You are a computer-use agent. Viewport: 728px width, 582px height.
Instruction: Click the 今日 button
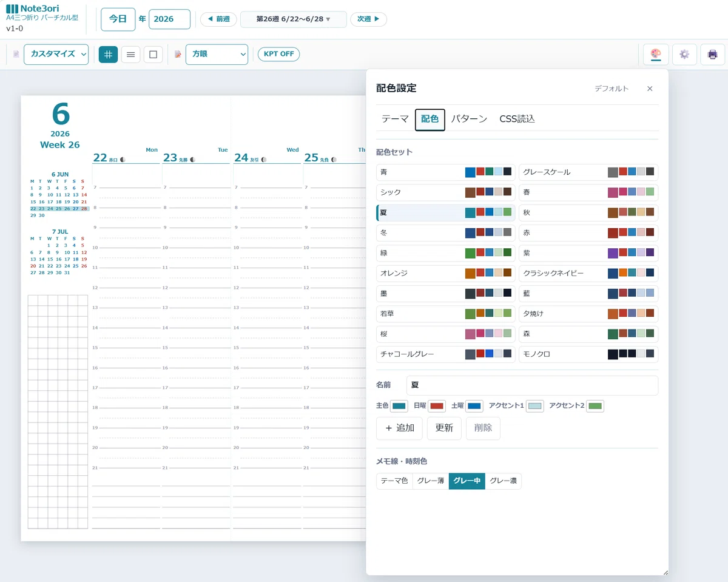pyautogui.click(x=118, y=19)
